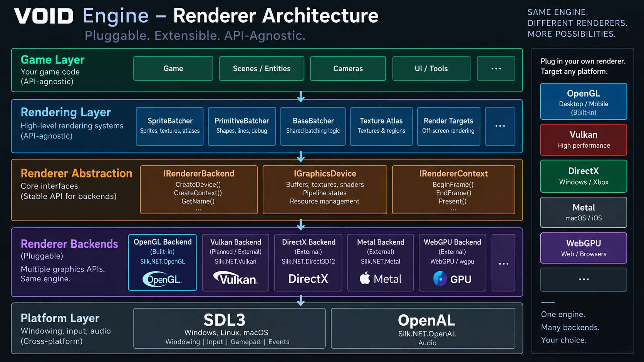
Task: Click the 'SAME ENGINE.' tagline
Action: coord(558,12)
